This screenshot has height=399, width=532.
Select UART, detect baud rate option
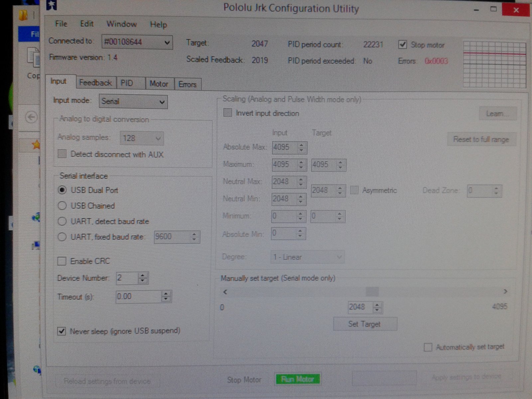(62, 221)
